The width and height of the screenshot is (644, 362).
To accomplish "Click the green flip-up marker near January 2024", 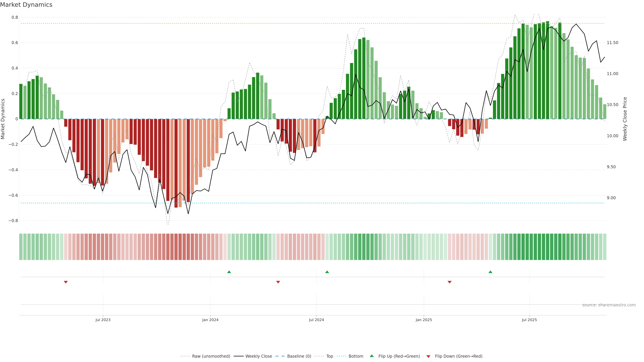I will [x=229, y=272].
